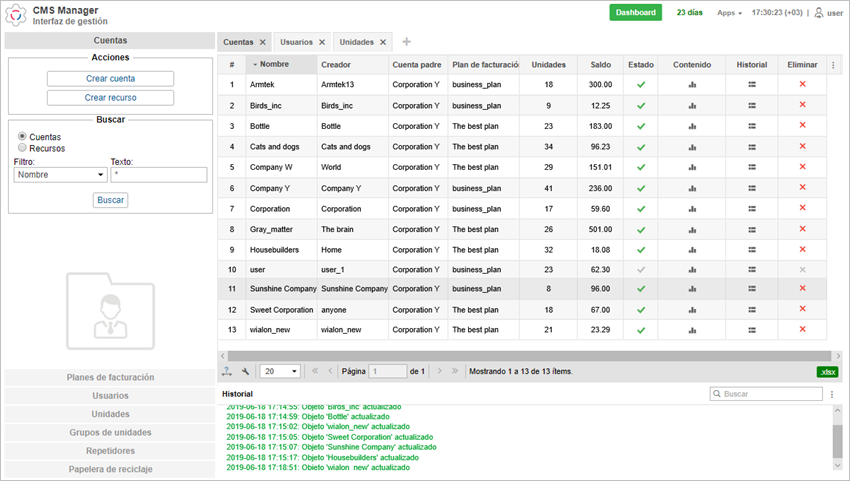Open content chart icon for Armtek
Image resolution: width=850 pixels, height=481 pixels.
coord(692,85)
